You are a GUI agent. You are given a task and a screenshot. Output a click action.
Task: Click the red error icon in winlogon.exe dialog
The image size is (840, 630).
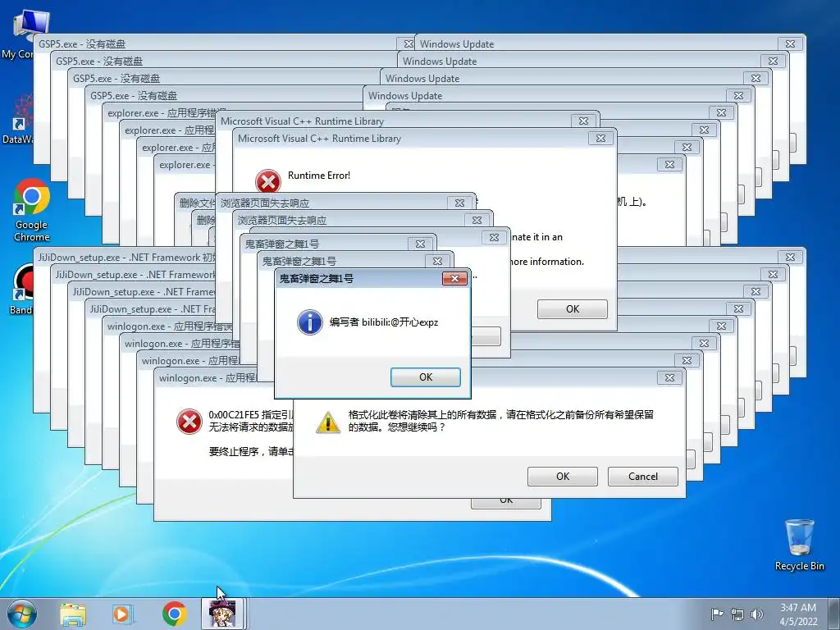click(x=189, y=421)
